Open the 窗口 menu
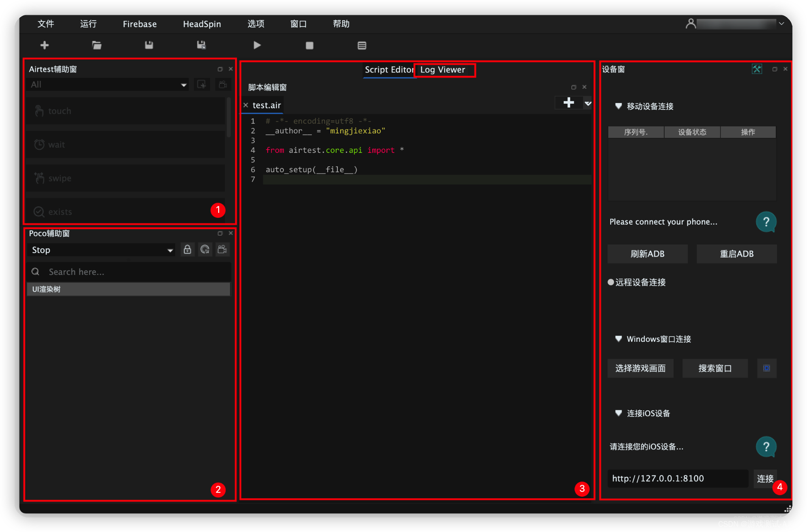807x532 pixels. pos(298,24)
